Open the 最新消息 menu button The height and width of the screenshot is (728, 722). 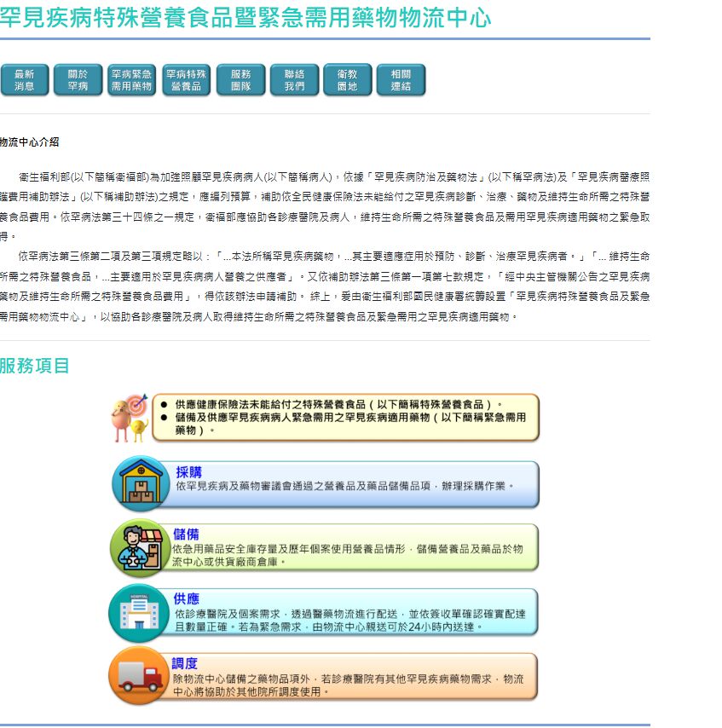pos(25,80)
